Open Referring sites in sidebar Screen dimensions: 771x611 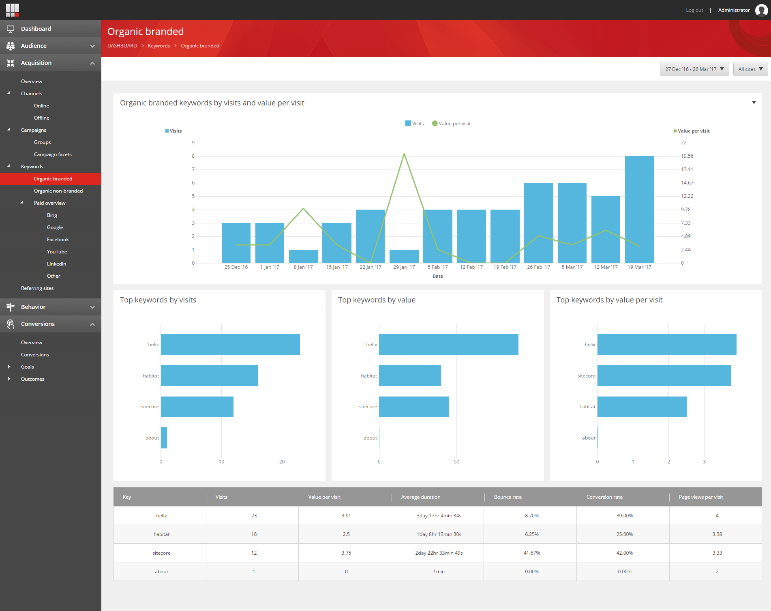[37, 288]
